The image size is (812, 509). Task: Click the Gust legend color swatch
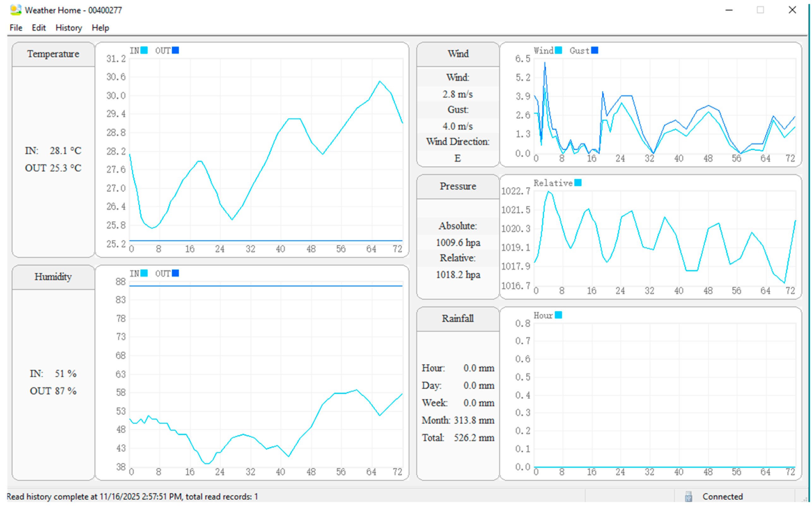click(x=595, y=50)
